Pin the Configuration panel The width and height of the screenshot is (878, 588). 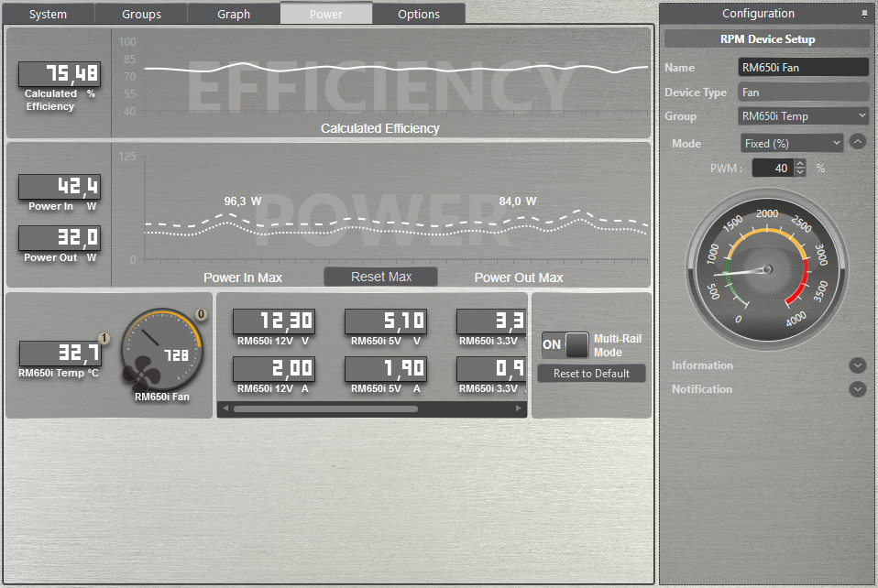(x=864, y=14)
